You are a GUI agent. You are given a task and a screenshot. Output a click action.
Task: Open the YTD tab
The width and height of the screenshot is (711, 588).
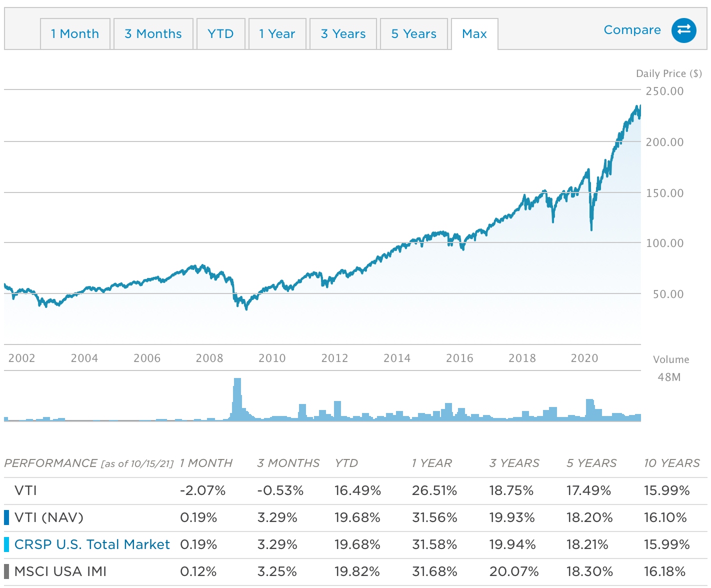[x=220, y=34]
